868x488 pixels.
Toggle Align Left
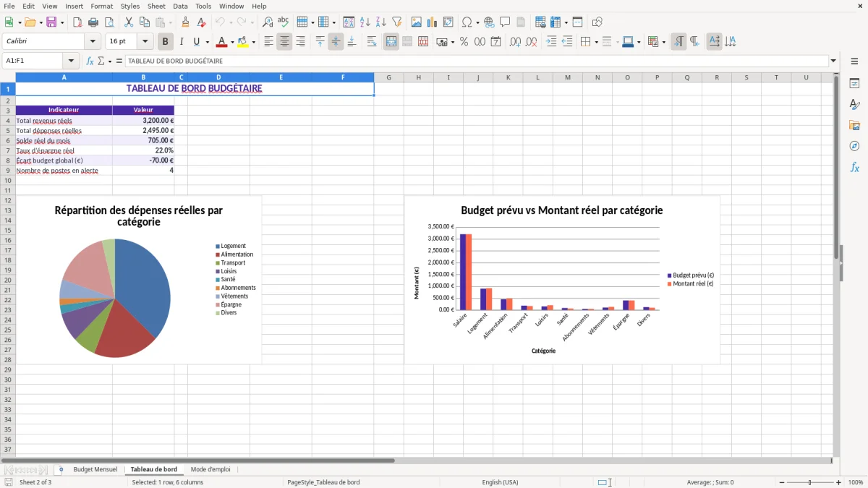tap(268, 42)
